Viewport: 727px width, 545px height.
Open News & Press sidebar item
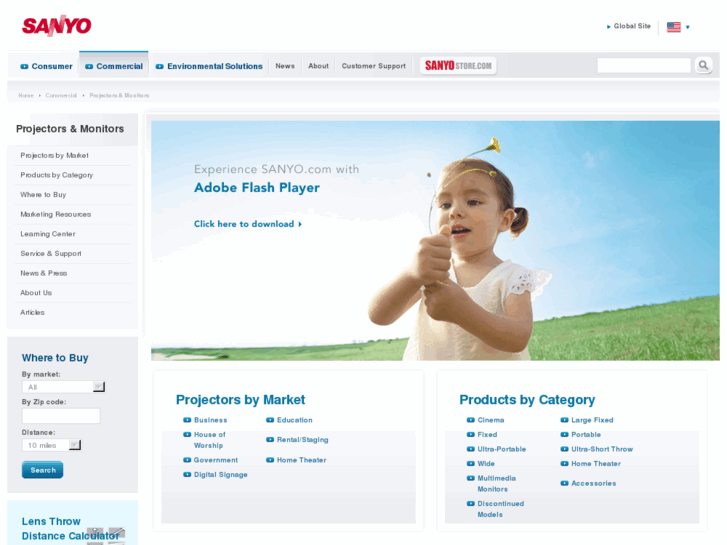pyautogui.click(x=44, y=273)
